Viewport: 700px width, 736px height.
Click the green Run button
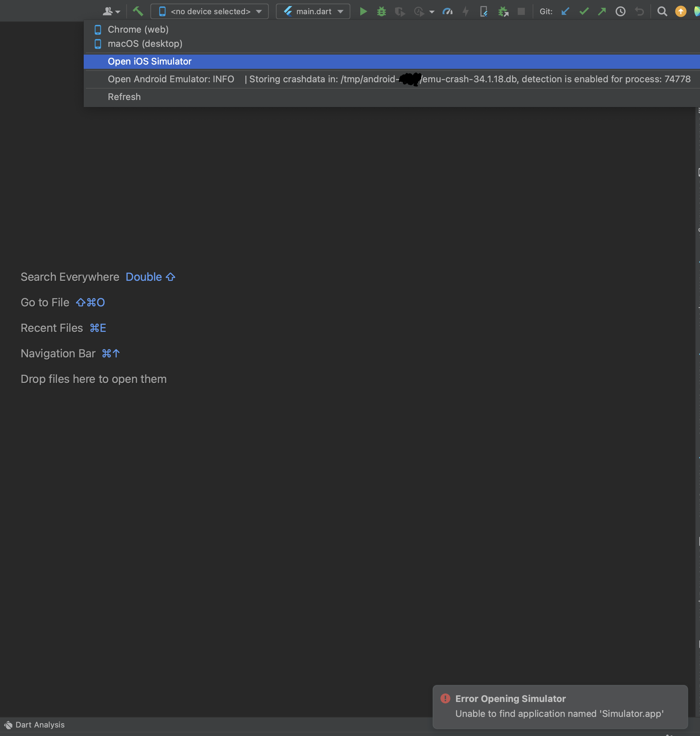coord(363,11)
